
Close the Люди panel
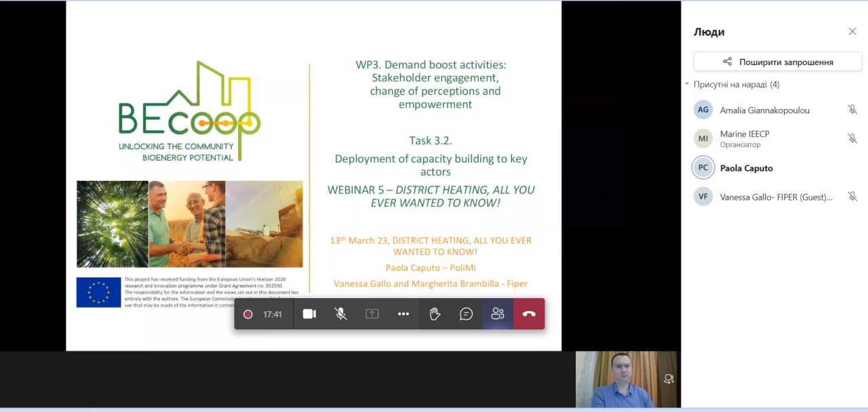[852, 32]
